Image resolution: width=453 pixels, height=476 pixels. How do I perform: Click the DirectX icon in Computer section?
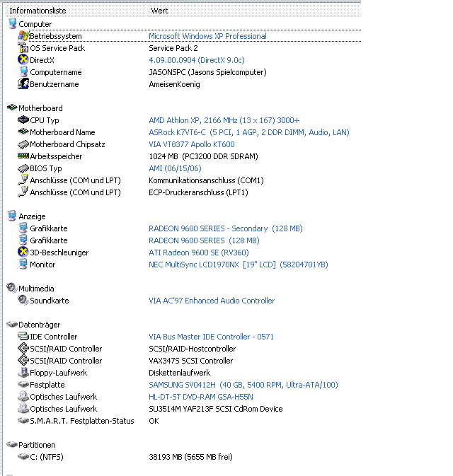23,60
